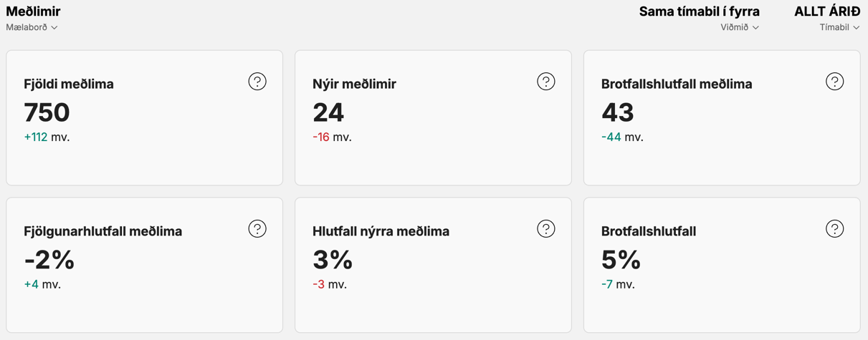Click the 750 member count value
Screen dimensions: 868x340
pos(47,112)
